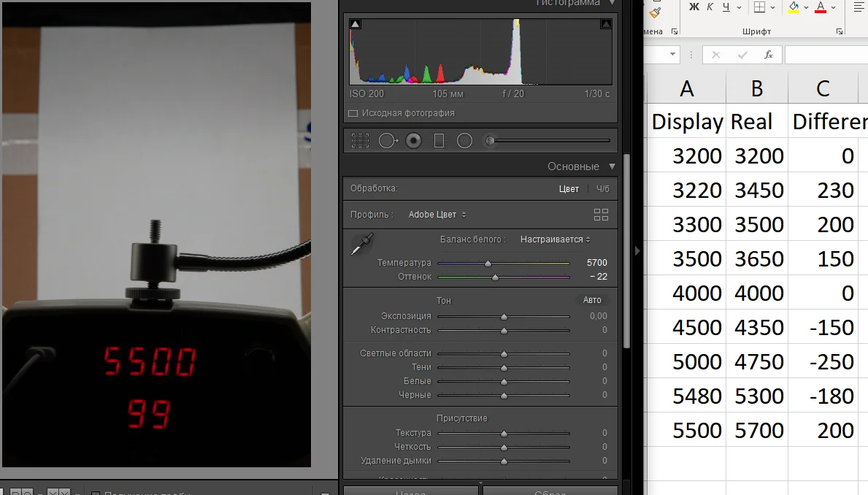Pick the white balance eyedropper tool
868x495 pixels.
[362, 244]
